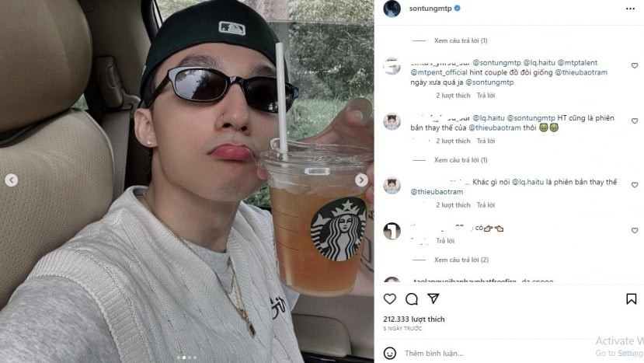Viewport: 644px width, 363px height.
Task: Go to previous photo arrow
Action: pyautogui.click(x=12, y=180)
